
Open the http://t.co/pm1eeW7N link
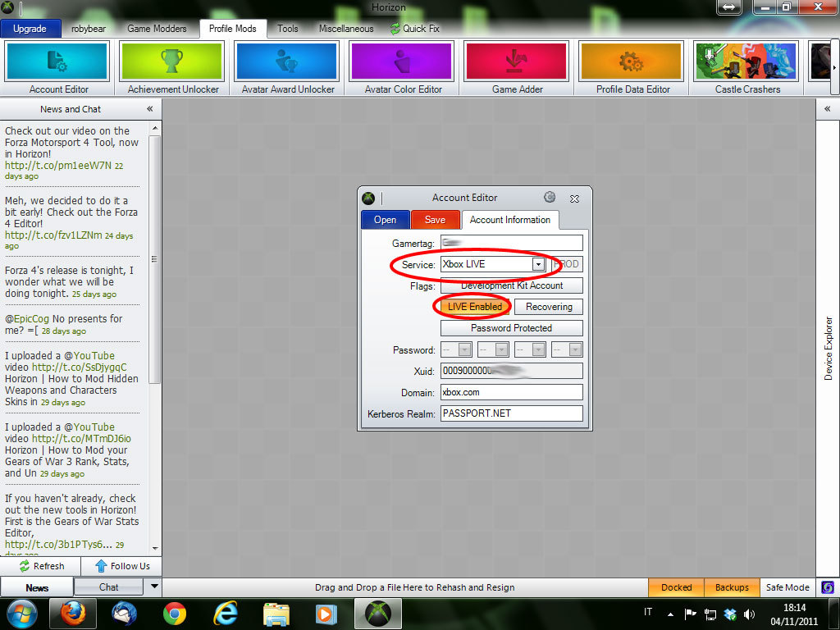point(58,166)
